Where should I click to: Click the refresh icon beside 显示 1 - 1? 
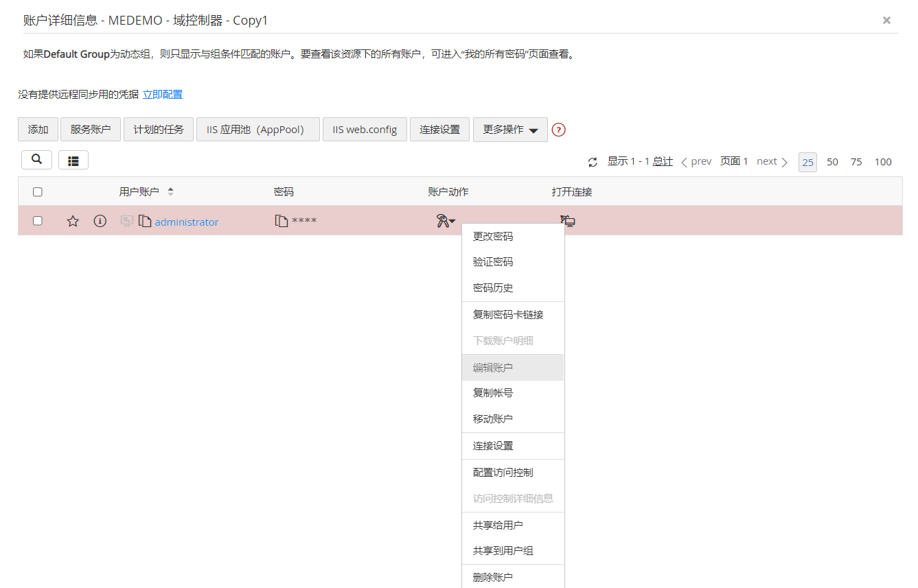point(593,162)
